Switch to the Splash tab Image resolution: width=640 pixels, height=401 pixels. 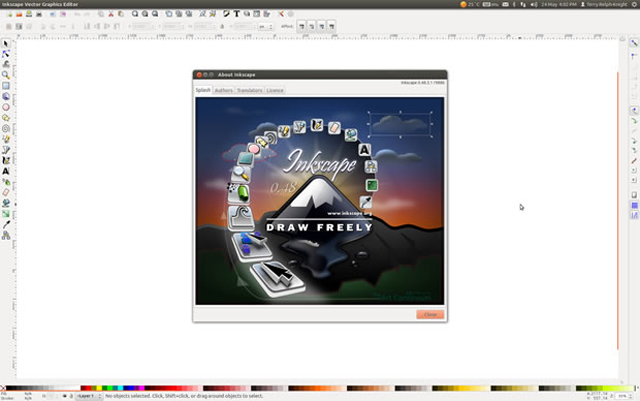point(203,90)
